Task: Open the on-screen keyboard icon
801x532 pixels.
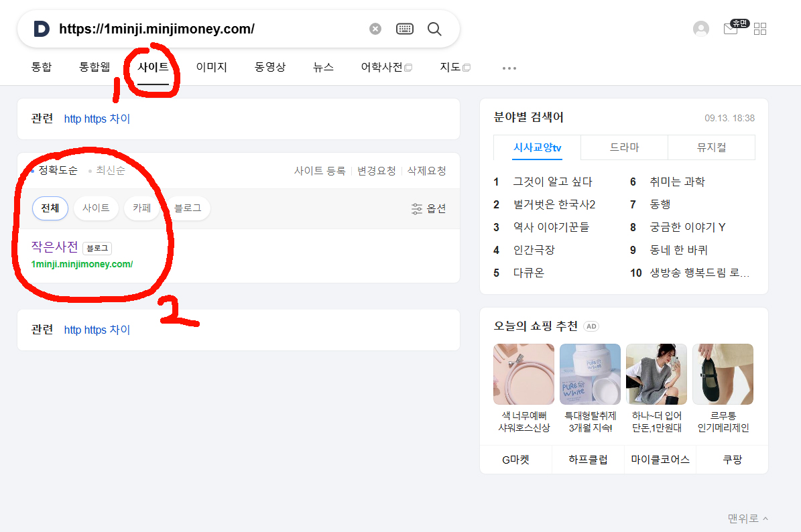Action: pos(404,28)
